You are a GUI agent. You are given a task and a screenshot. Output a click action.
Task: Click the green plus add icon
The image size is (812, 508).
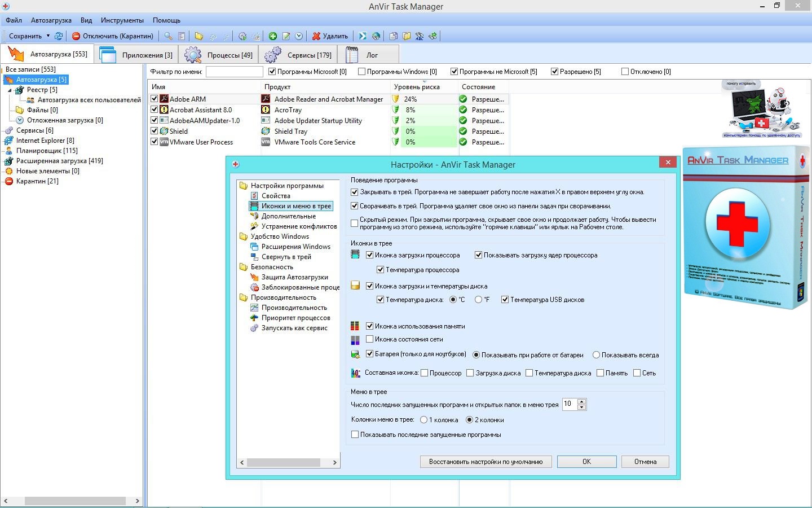tap(273, 36)
